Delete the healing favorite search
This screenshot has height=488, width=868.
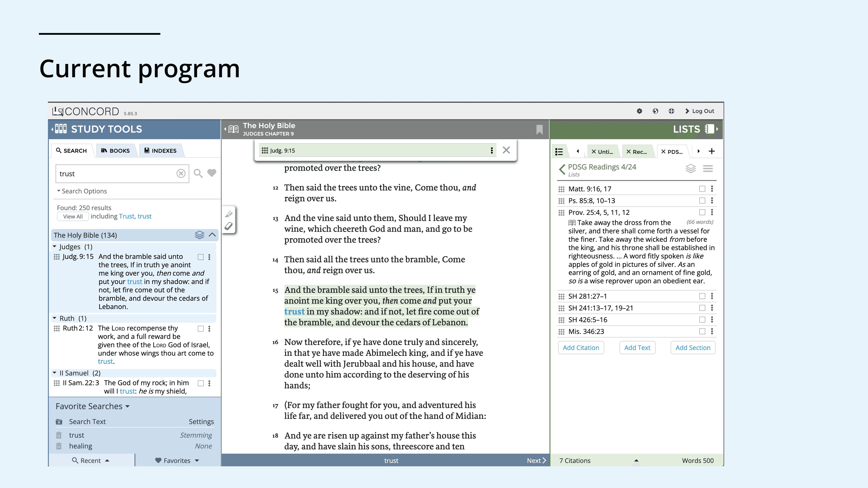click(59, 446)
